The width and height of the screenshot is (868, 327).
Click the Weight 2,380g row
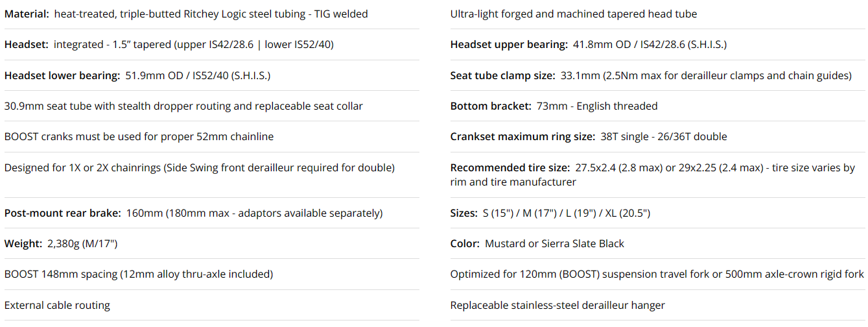61,243
